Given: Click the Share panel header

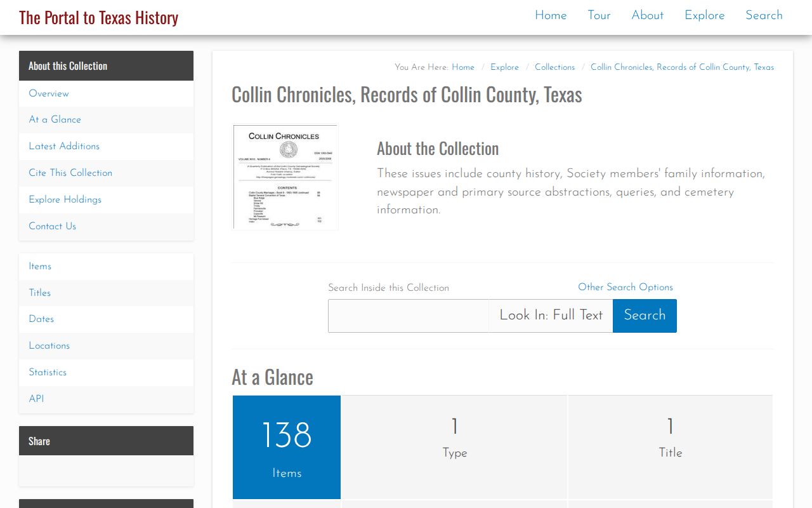Looking at the screenshot, I should (106, 441).
